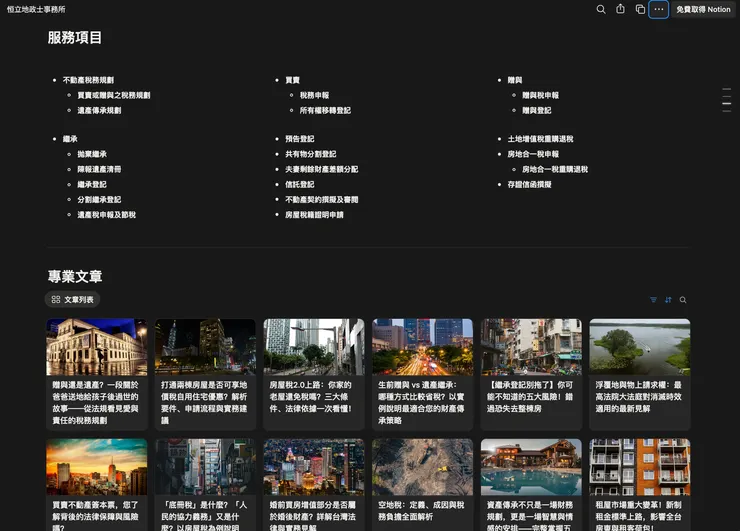Open the filter icon in articles toolbar
Image resolution: width=740 pixels, height=531 pixels.
pyautogui.click(x=653, y=300)
